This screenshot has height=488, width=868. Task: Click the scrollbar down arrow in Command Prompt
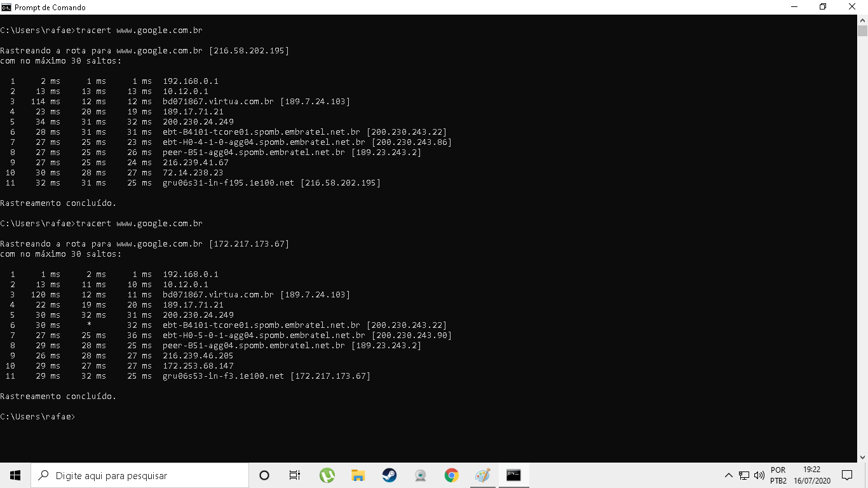click(x=862, y=457)
